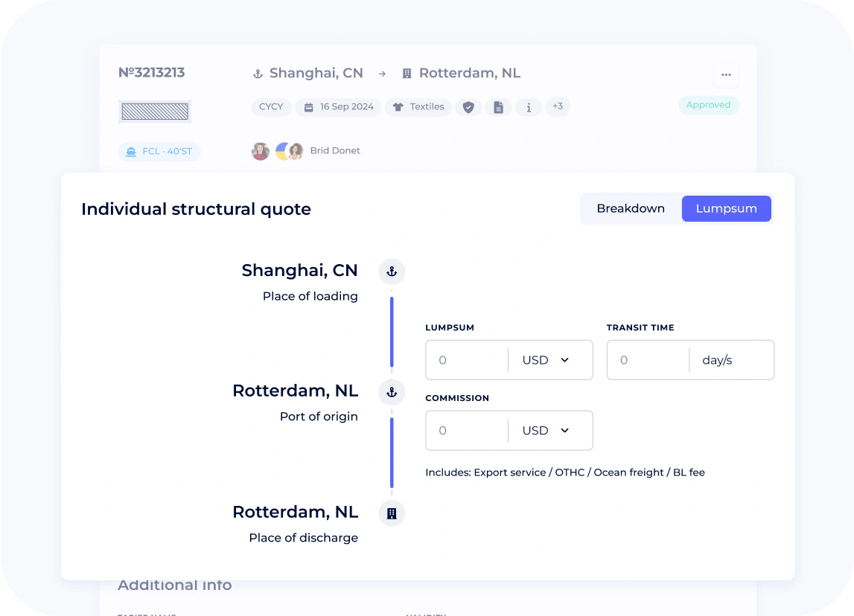Click the FCL 40'ST container badge
The image size is (854, 616).
coord(159,151)
